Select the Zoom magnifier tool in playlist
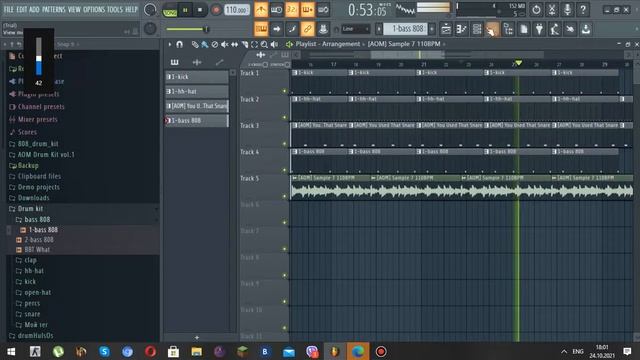Image resolution: width=640 pixels, height=360 pixels. 264,44
